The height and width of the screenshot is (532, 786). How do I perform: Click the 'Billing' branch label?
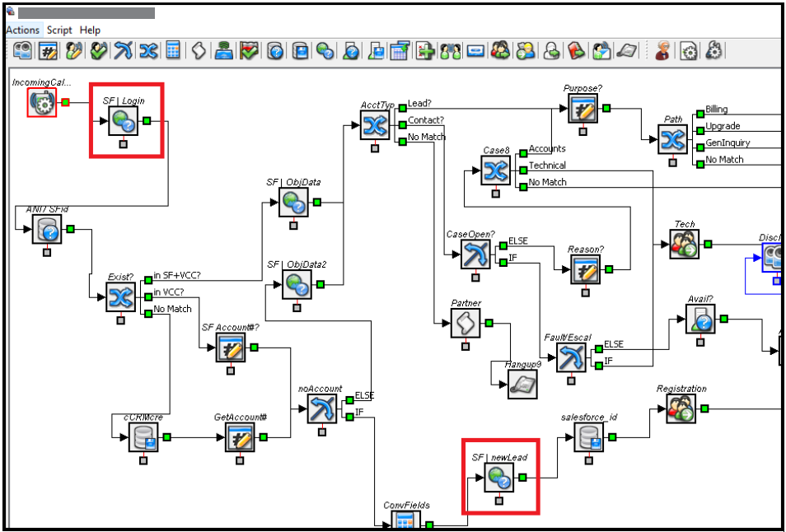coord(716,110)
